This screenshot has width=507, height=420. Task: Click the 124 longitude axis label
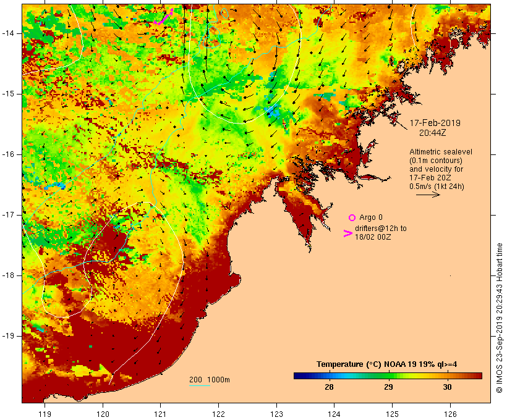[334, 414]
